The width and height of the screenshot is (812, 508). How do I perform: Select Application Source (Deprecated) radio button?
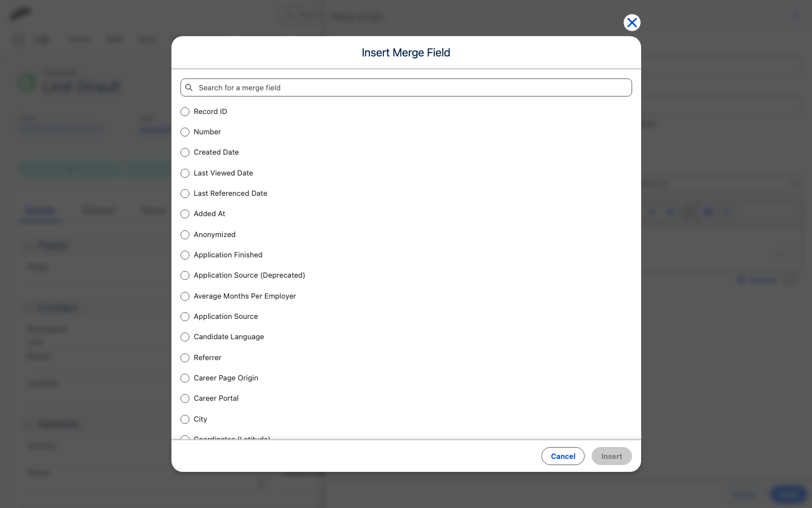click(185, 275)
